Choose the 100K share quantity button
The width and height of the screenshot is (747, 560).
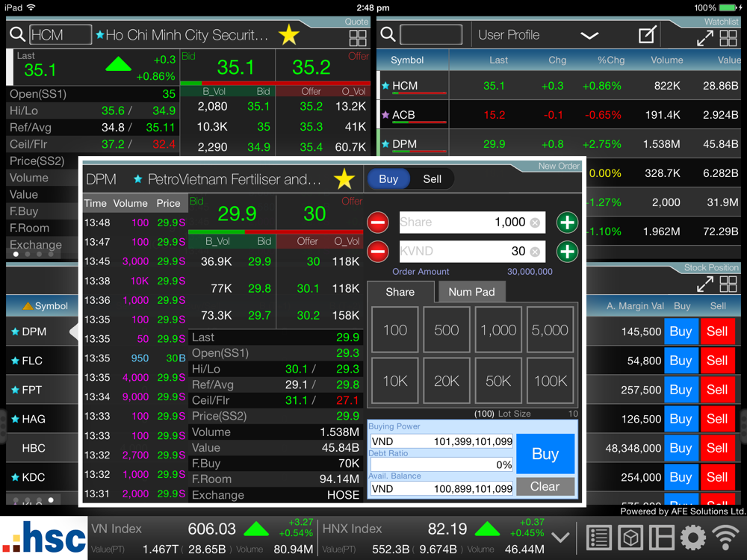pyautogui.click(x=550, y=381)
